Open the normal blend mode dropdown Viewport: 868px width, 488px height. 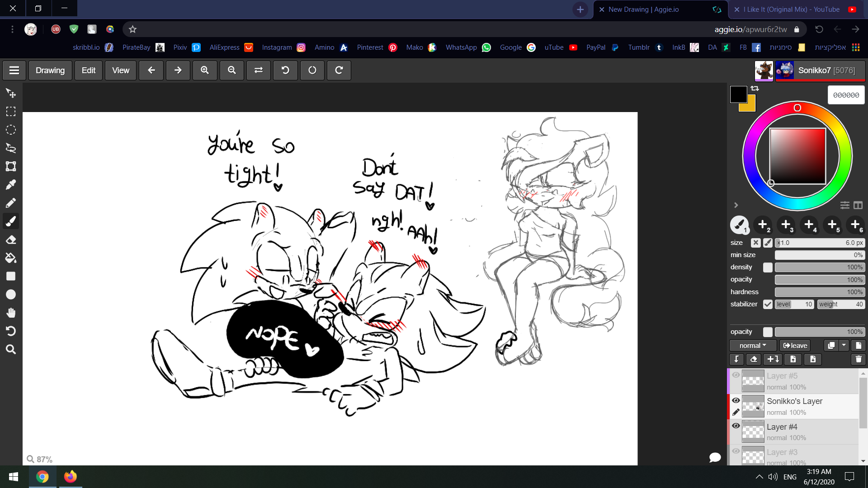pos(753,346)
